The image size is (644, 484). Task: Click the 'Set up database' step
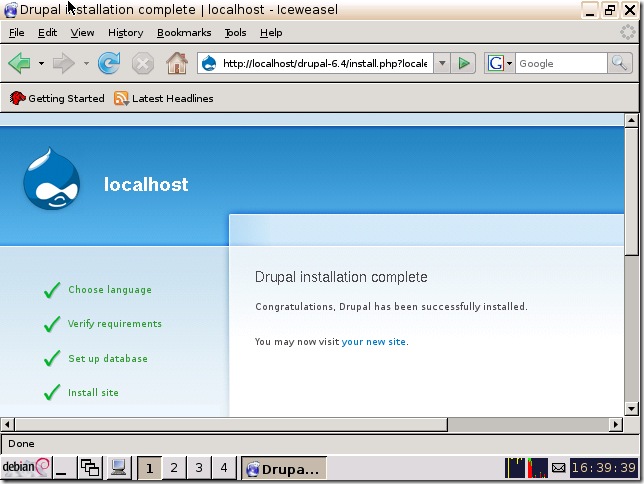[x=108, y=358]
